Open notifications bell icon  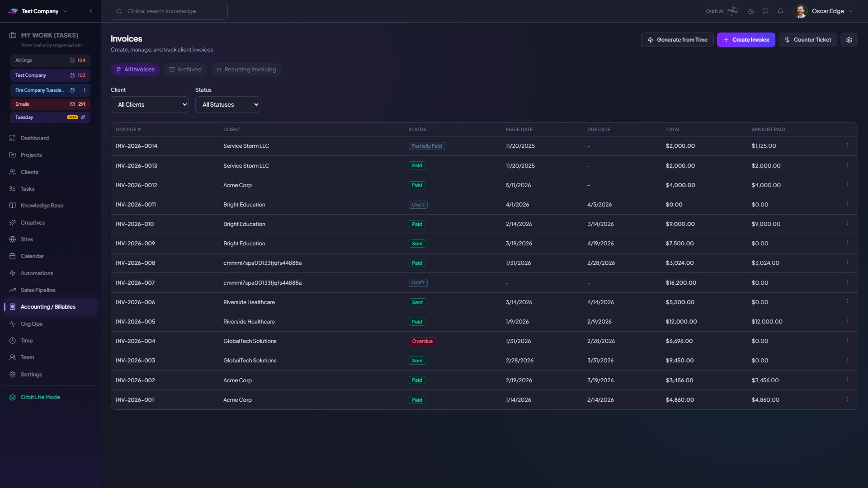[x=780, y=11]
